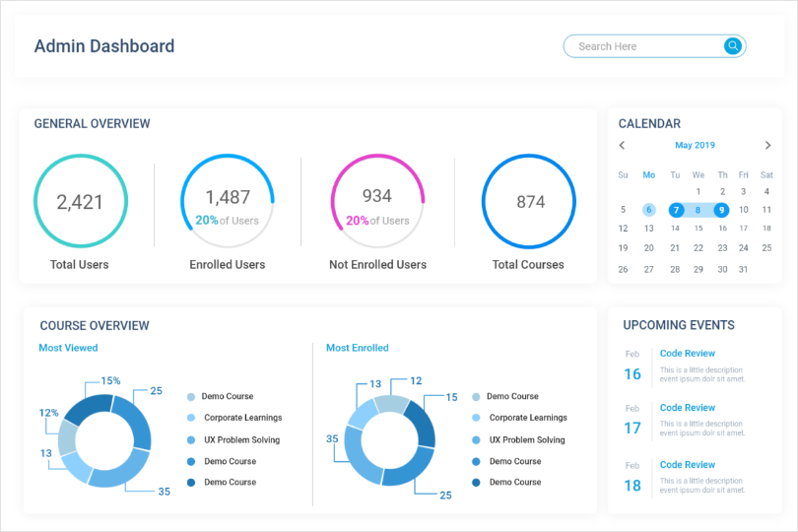Click UX Problem Solving legend swatch in Most Viewed

pyautogui.click(x=191, y=439)
